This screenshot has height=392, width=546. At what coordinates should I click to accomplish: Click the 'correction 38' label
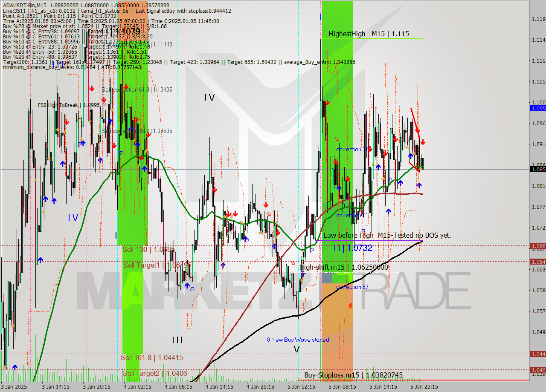[x=353, y=149]
